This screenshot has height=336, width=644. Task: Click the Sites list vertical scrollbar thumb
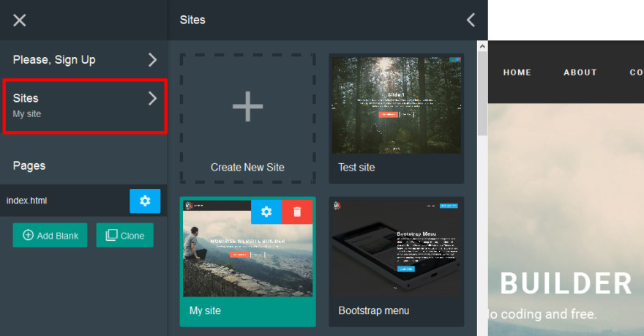[482, 95]
